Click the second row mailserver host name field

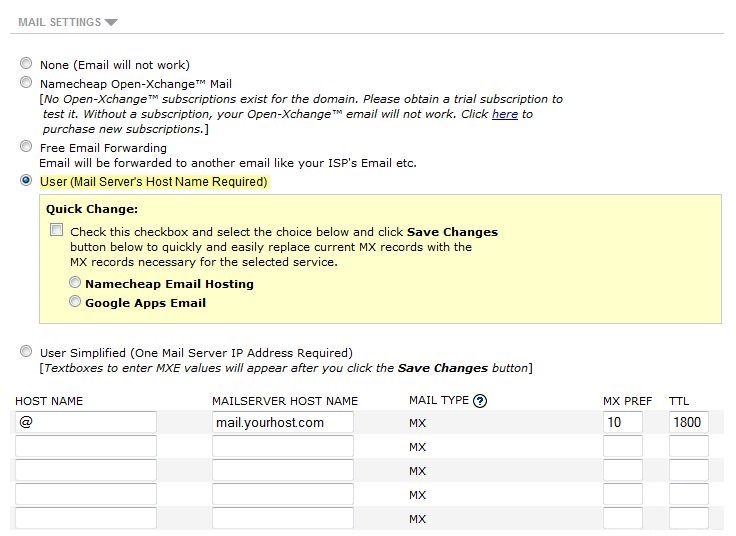click(283, 446)
